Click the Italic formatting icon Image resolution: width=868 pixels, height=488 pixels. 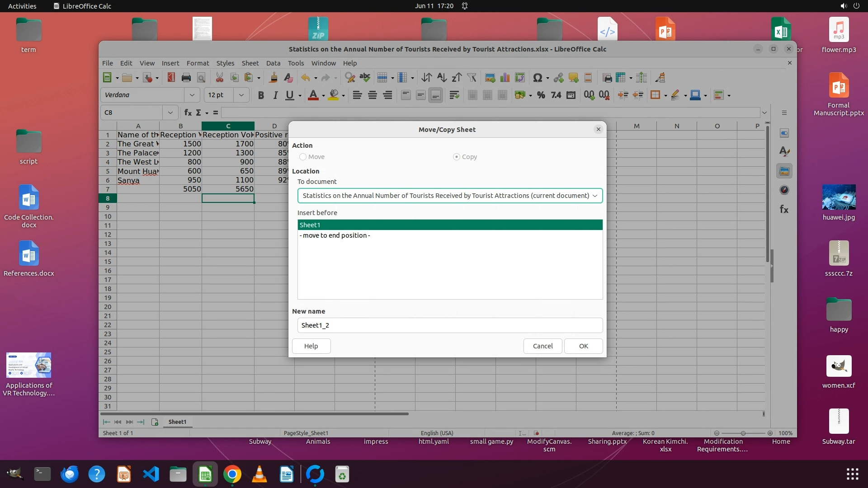coord(275,95)
